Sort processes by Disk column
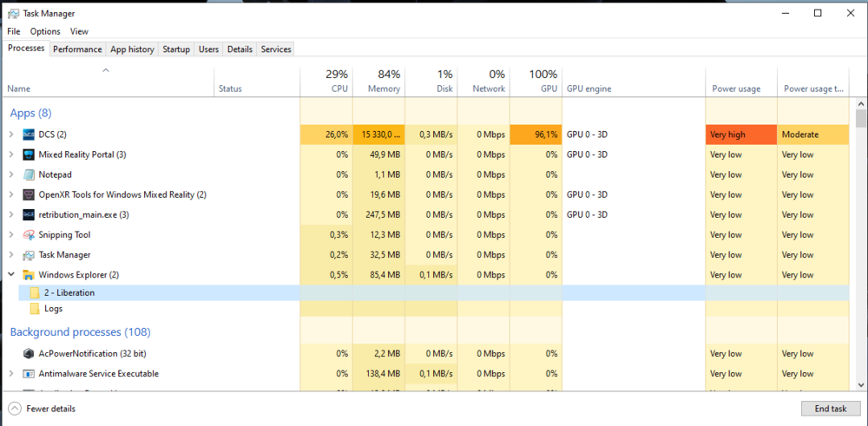 [431, 82]
